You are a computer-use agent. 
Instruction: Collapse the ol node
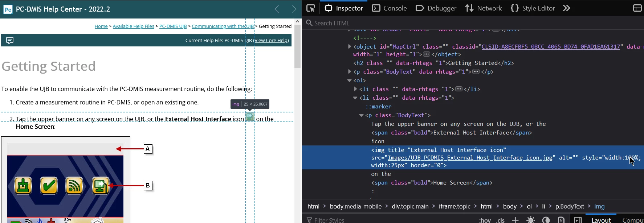(350, 80)
